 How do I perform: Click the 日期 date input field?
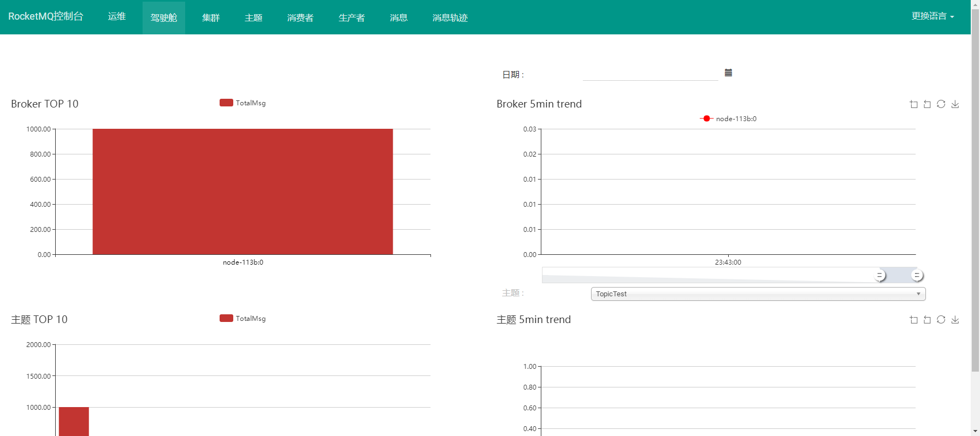click(x=650, y=74)
